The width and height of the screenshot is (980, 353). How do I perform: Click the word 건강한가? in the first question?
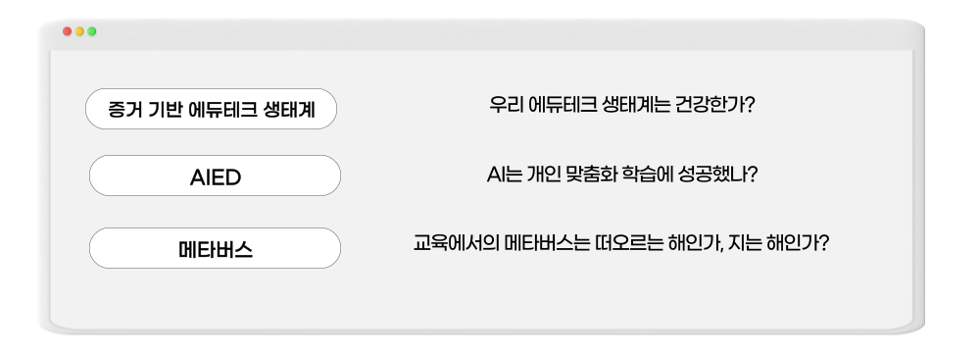click(x=715, y=105)
